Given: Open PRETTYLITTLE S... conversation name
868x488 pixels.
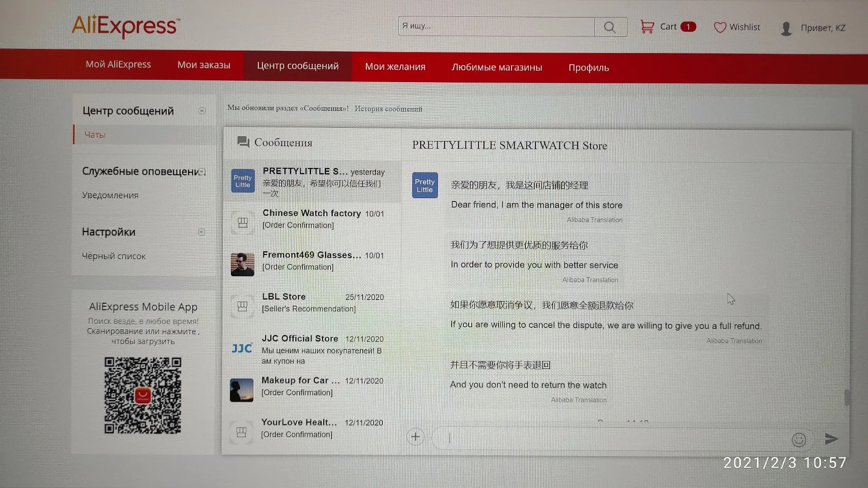Looking at the screenshot, I should [x=305, y=171].
